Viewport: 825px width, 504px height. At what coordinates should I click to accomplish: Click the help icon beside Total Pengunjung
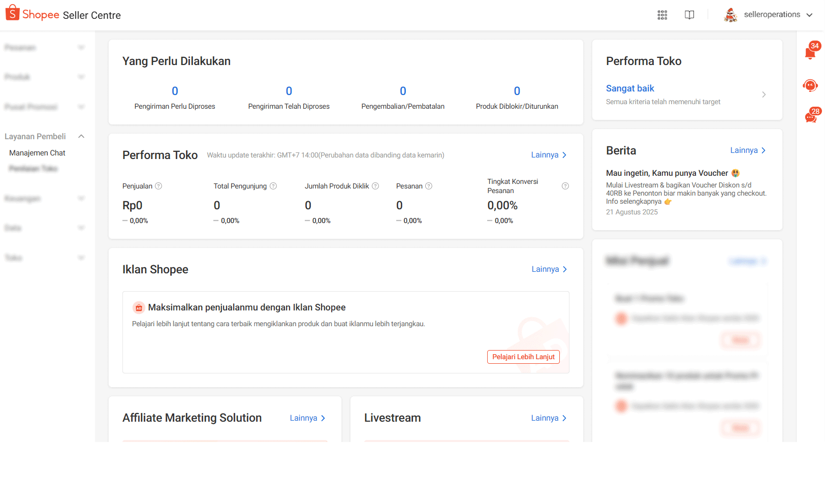[x=273, y=186]
